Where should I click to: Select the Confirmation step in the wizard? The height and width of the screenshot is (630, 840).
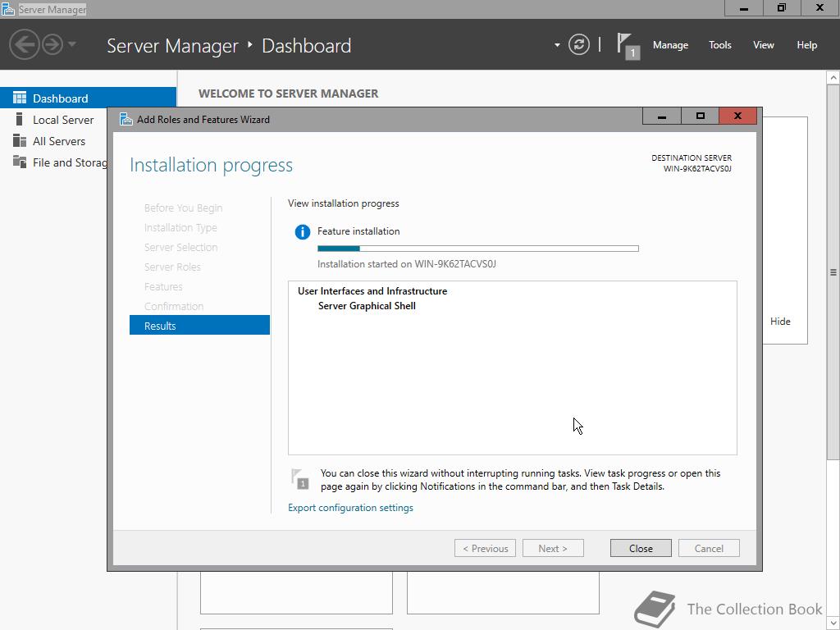(174, 307)
